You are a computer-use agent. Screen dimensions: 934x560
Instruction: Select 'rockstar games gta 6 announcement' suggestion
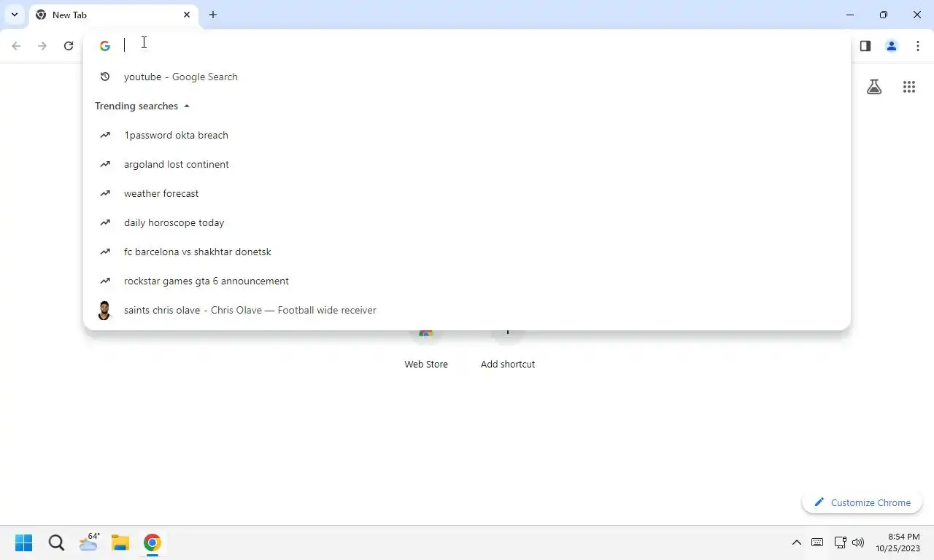467,281
